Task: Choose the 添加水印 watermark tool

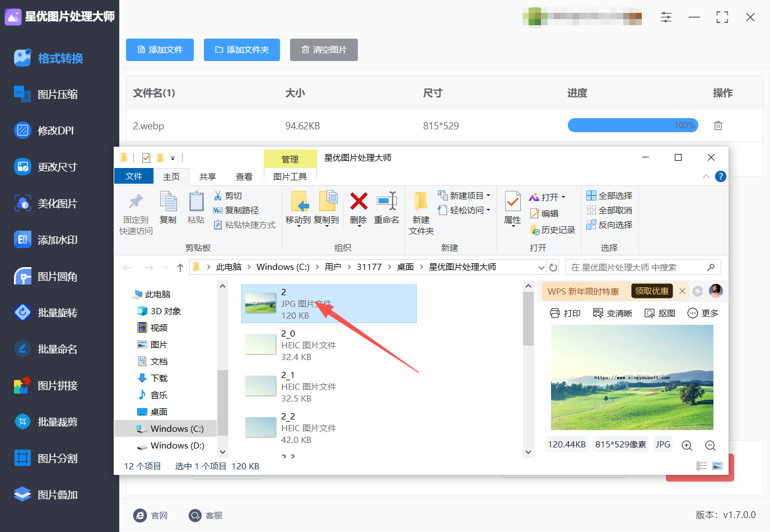Action: 46,240
